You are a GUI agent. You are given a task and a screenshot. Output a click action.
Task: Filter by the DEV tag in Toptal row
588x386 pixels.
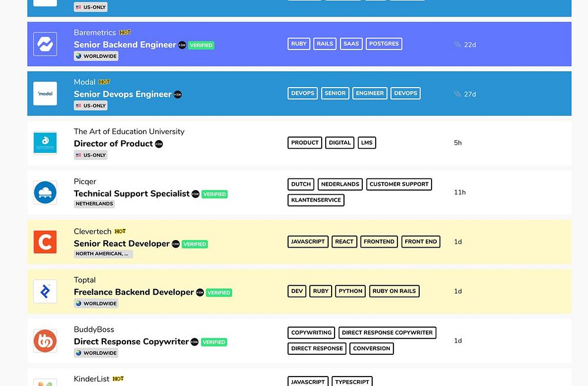tap(297, 291)
